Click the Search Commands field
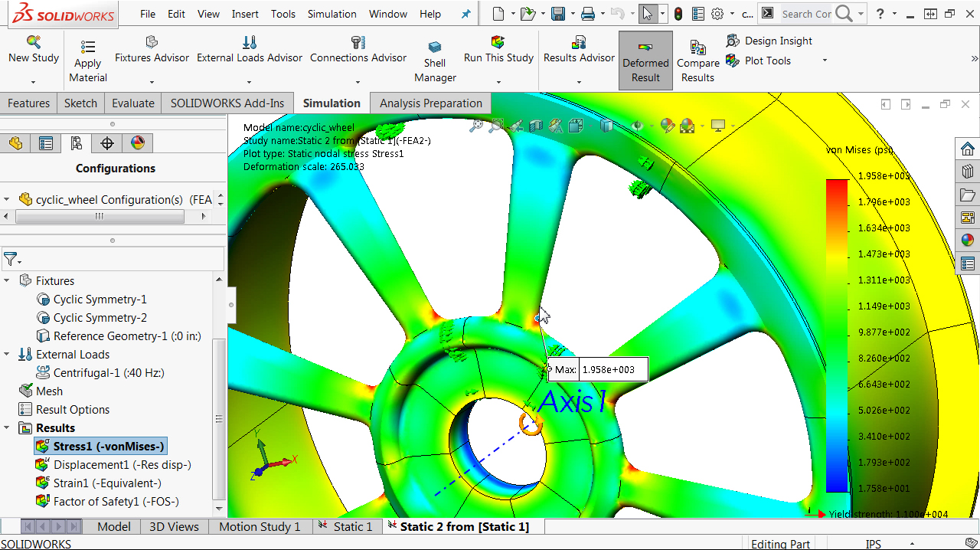This screenshot has height=550, width=980. pyautogui.click(x=806, y=14)
